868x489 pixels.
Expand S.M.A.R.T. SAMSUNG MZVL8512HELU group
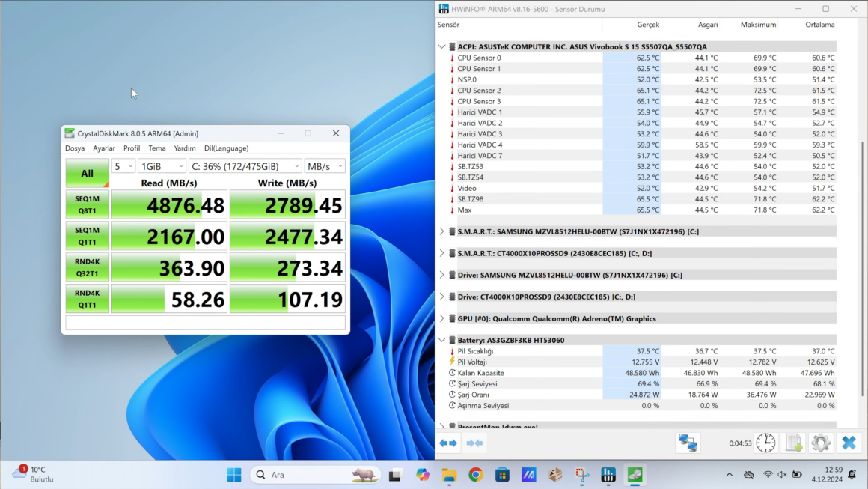tap(441, 231)
